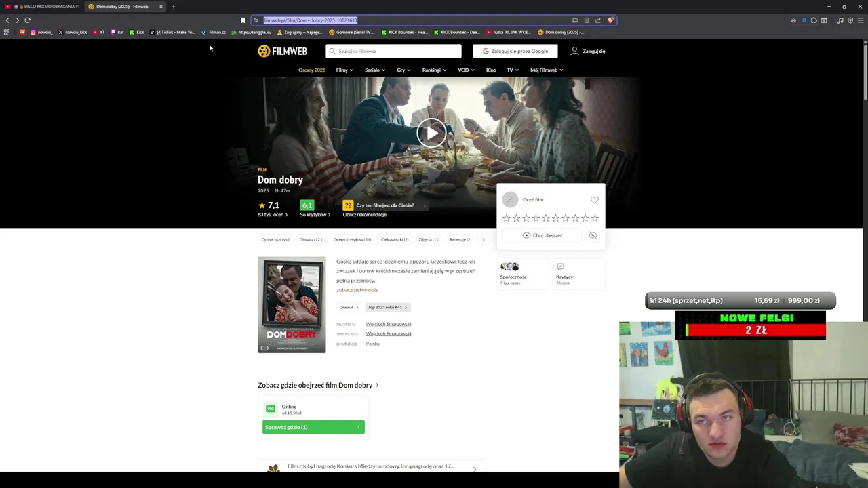Open Gry dropdown menu
The height and width of the screenshot is (488, 868).
(403, 70)
